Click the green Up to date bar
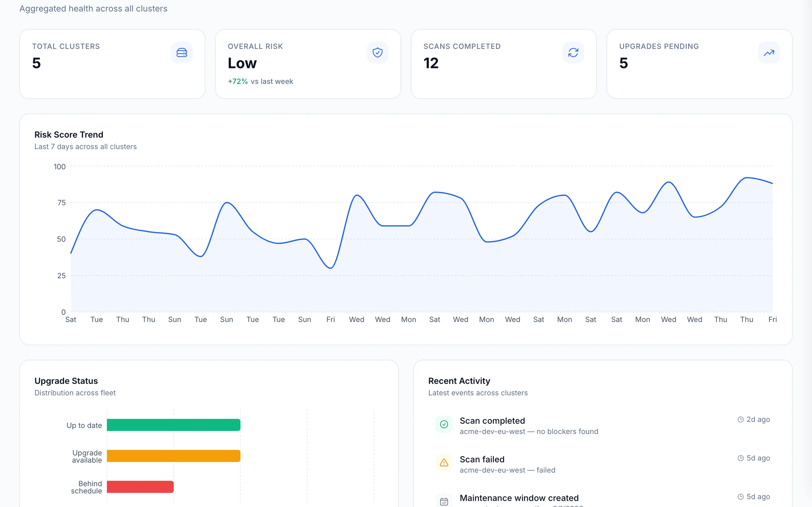Screen dimensions: 812x507 tap(174, 425)
